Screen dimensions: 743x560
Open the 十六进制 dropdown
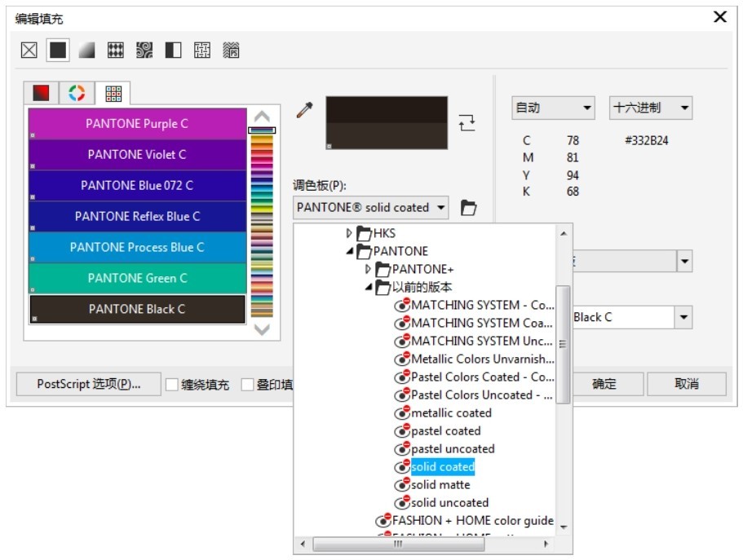pos(651,108)
